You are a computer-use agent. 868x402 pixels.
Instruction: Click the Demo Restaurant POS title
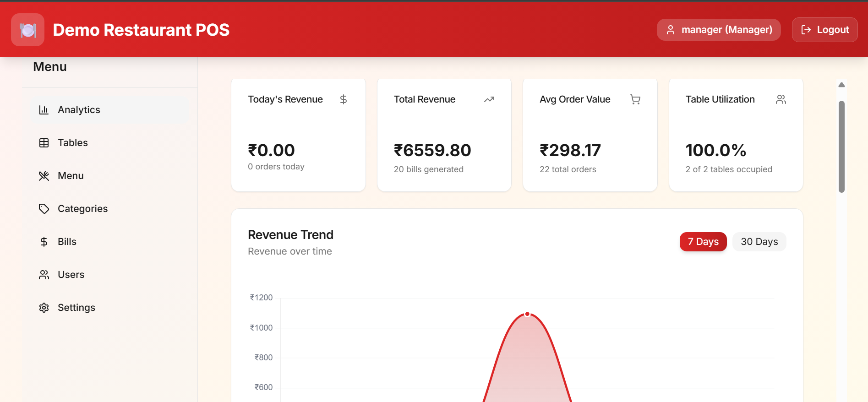141,30
